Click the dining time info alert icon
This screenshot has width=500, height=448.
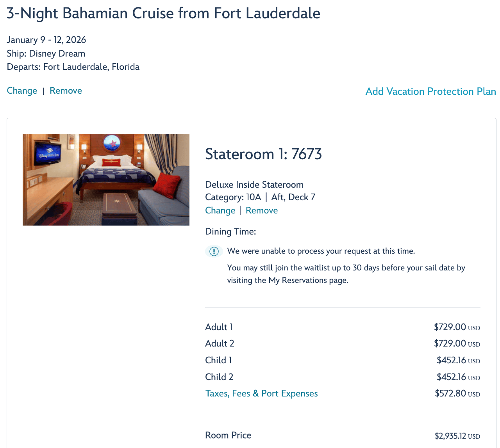[214, 251]
